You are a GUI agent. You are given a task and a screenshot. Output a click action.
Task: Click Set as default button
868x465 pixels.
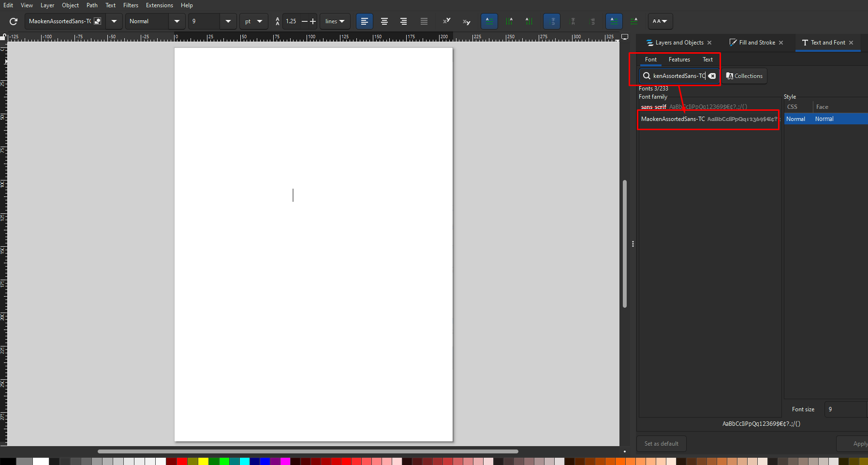coord(661,444)
